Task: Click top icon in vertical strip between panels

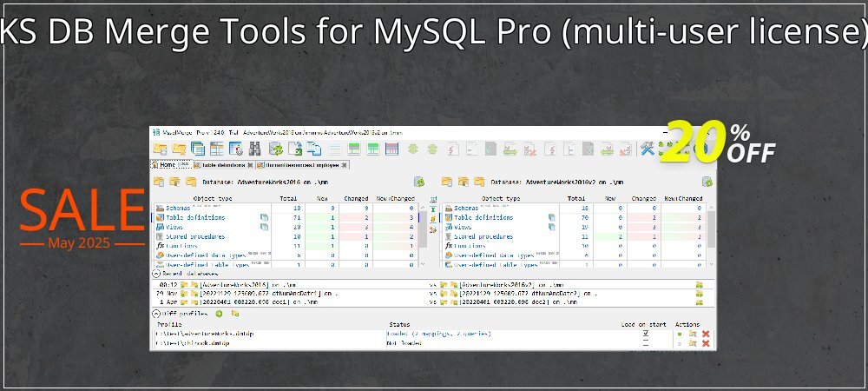Action: click(x=433, y=199)
